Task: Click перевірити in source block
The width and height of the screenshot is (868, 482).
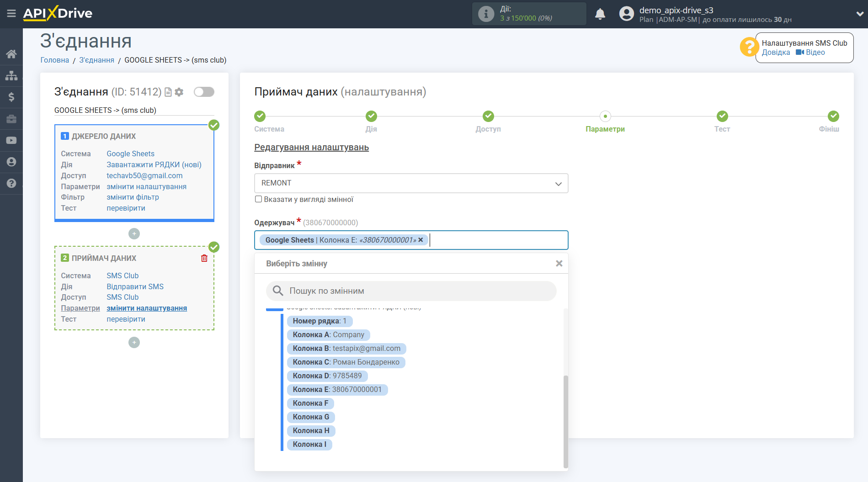Action: (126, 208)
